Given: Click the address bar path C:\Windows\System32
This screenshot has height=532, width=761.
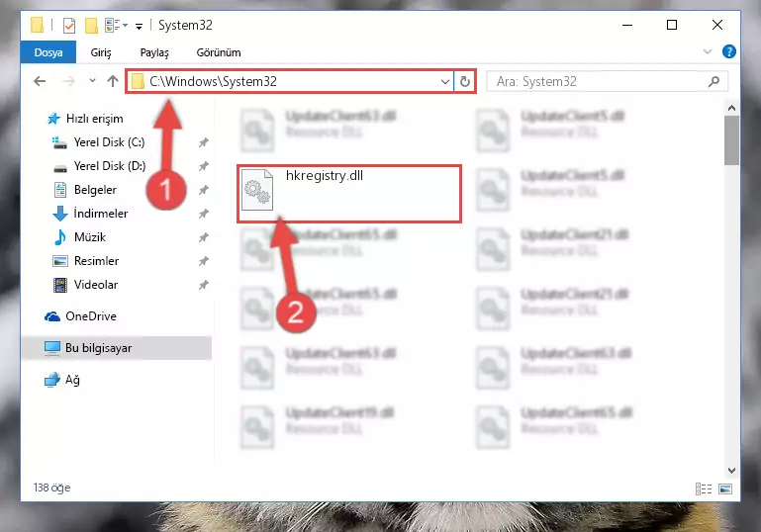Looking at the screenshot, I should pyautogui.click(x=213, y=81).
